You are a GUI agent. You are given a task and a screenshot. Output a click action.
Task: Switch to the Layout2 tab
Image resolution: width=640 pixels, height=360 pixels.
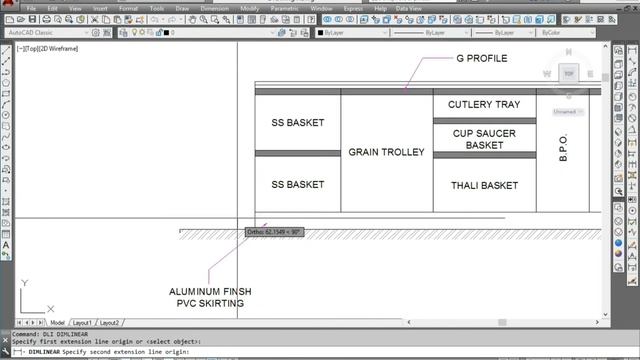click(x=109, y=323)
